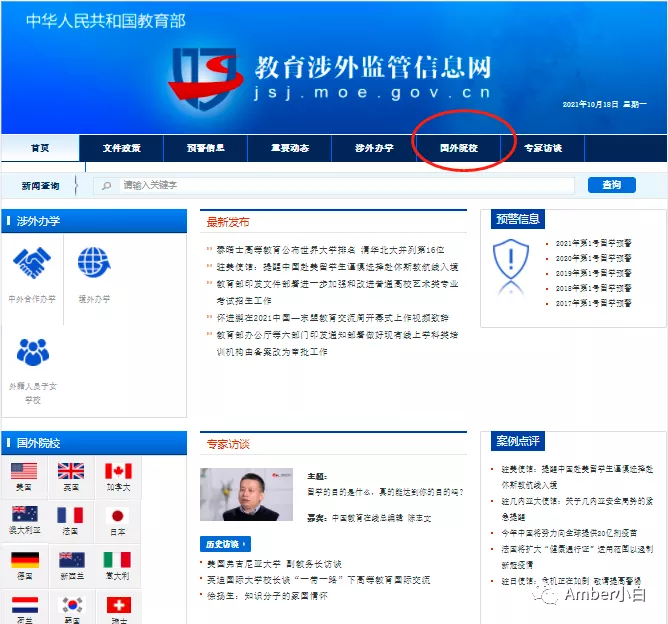Click the shield warning icon in 预警信息
The image size is (668, 624).
tap(511, 261)
